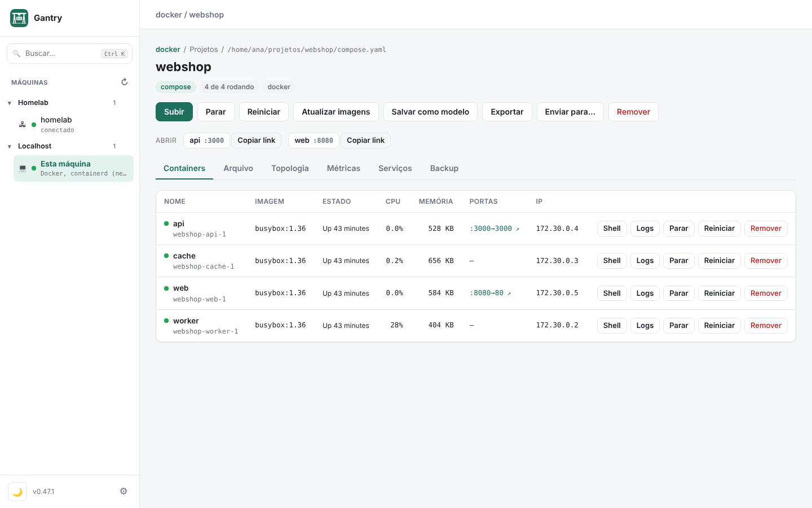The width and height of the screenshot is (812, 508).
Task: Collapse the Localhost group
Action: tap(10, 146)
